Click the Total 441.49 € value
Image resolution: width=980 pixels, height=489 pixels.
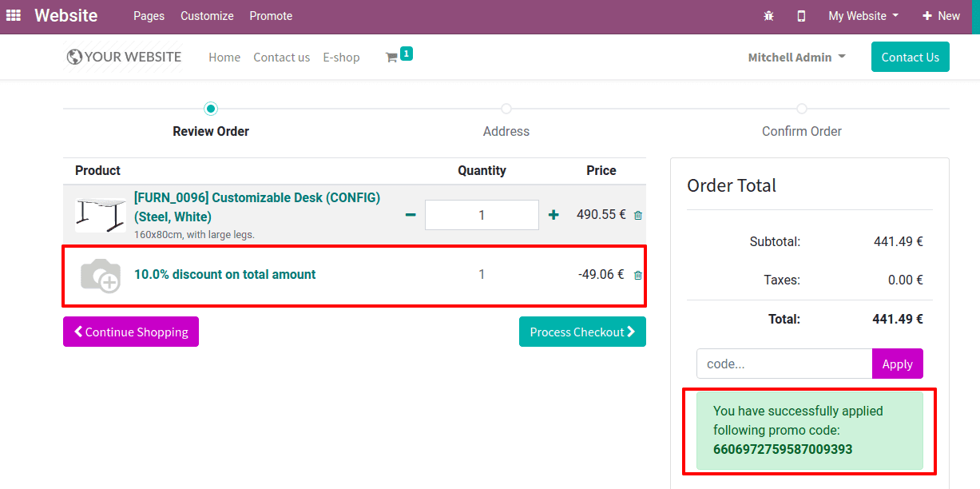point(898,319)
